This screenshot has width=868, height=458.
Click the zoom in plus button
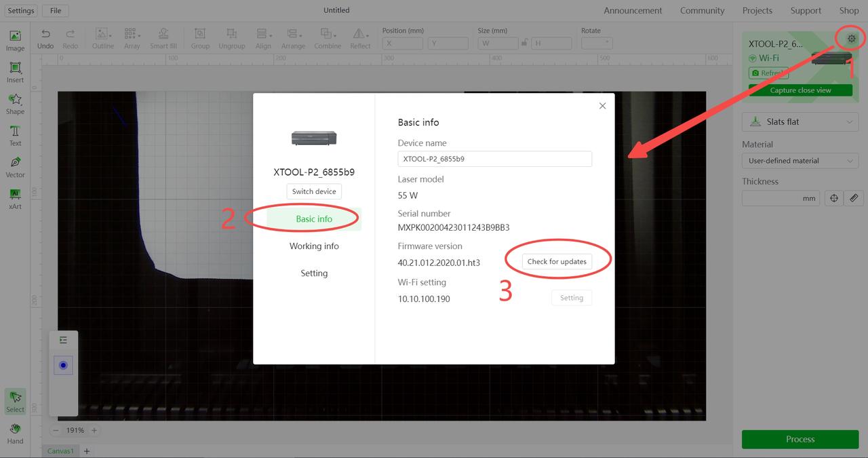(94, 430)
